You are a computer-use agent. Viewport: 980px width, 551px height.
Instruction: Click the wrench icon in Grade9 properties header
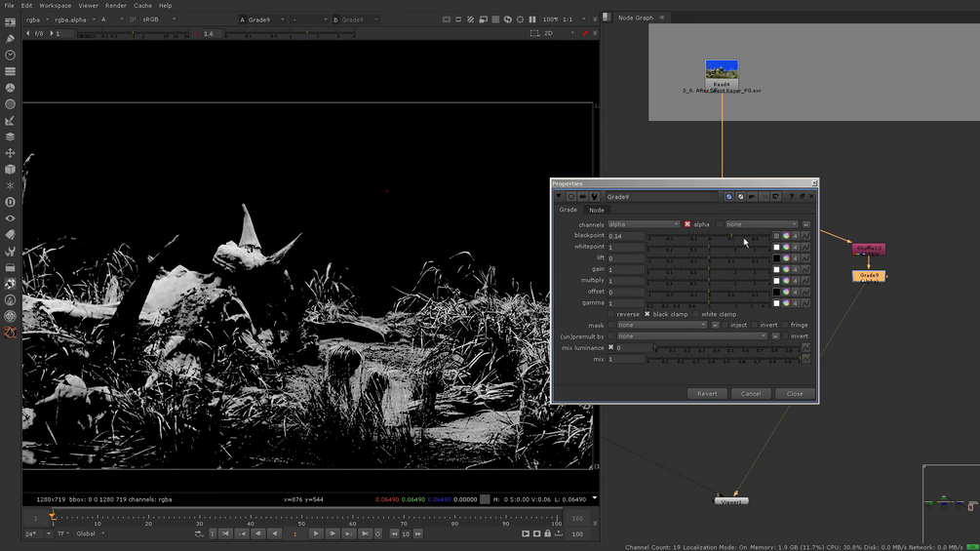click(x=594, y=197)
